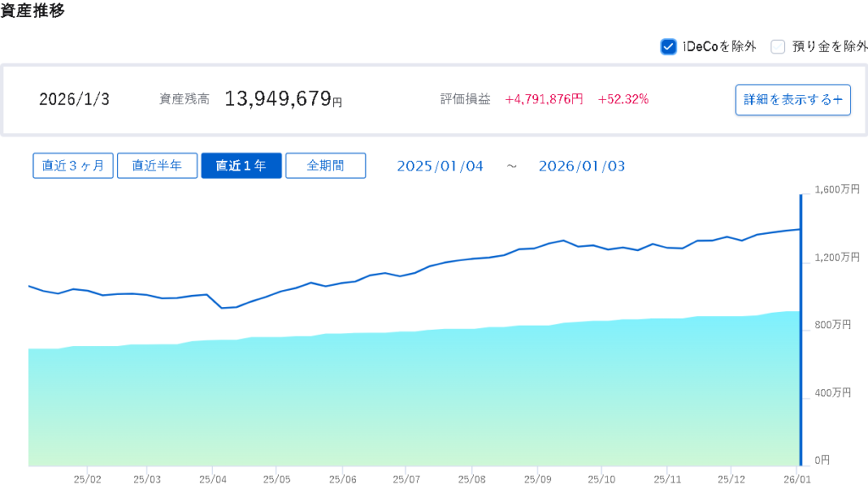The height and width of the screenshot is (485, 868).
Task: Switch to the 直近3ヶ月 period tab
Action: (x=73, y=165)
